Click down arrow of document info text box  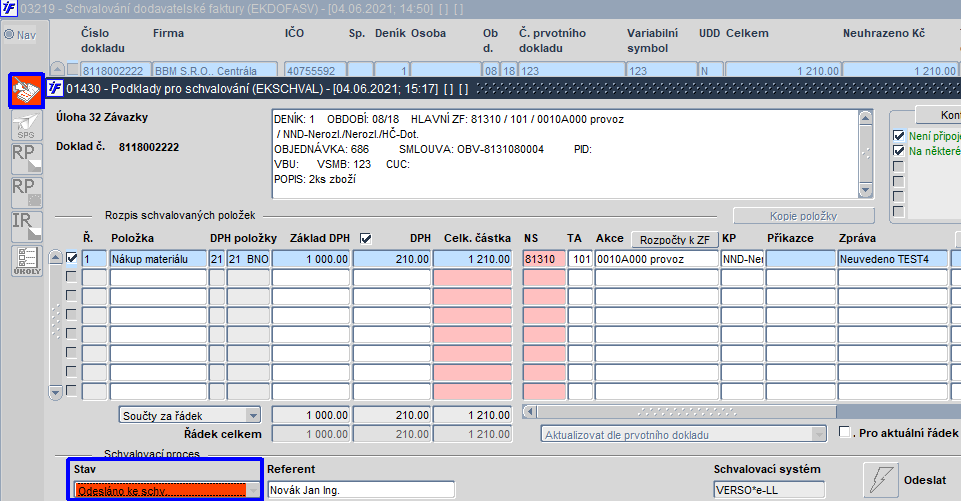click(x=865, y=191)
